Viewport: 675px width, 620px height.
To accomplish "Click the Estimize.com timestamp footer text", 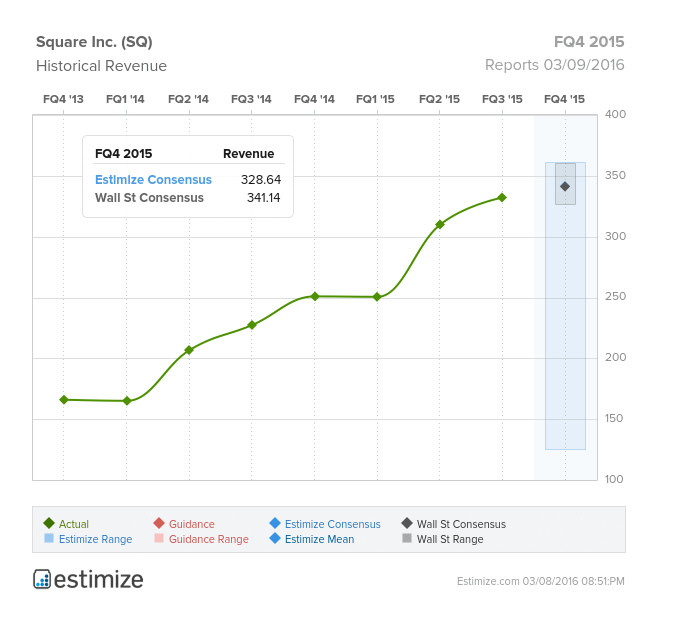I will coord(541,581).
